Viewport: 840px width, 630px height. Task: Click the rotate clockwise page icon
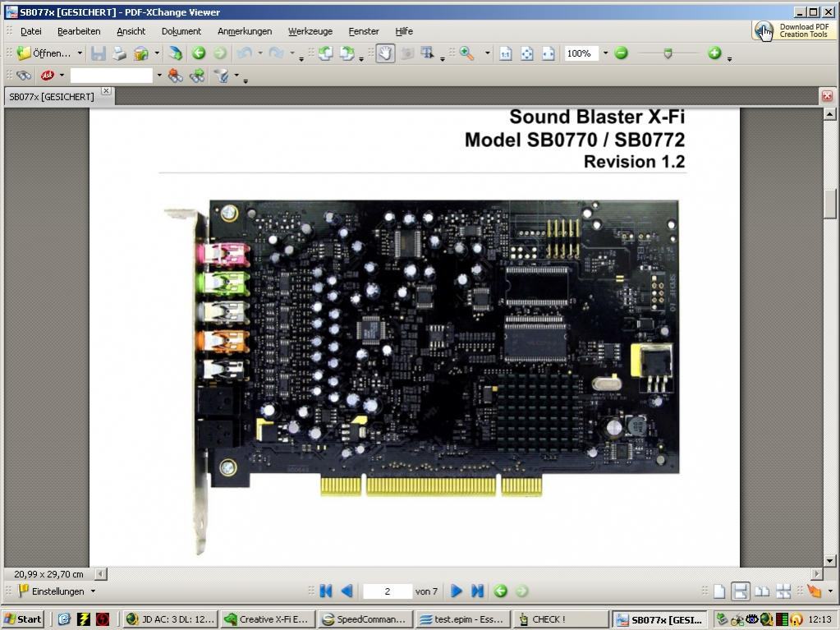pyautogui.click(x=347, y=53)
